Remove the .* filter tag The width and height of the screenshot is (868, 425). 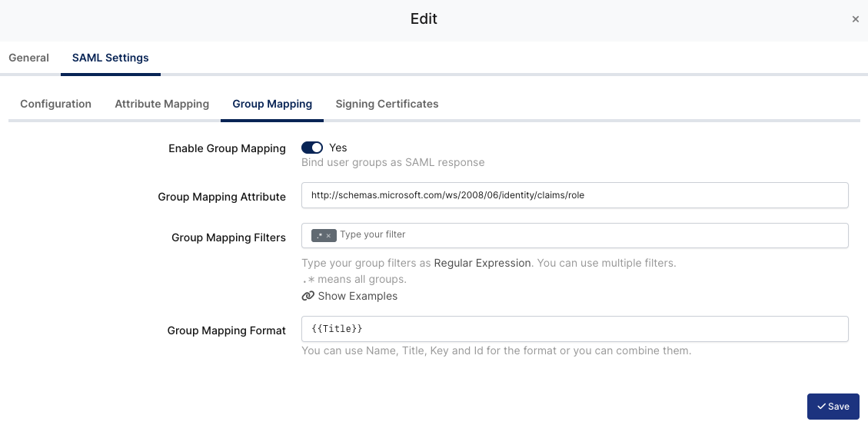[329, 236]
